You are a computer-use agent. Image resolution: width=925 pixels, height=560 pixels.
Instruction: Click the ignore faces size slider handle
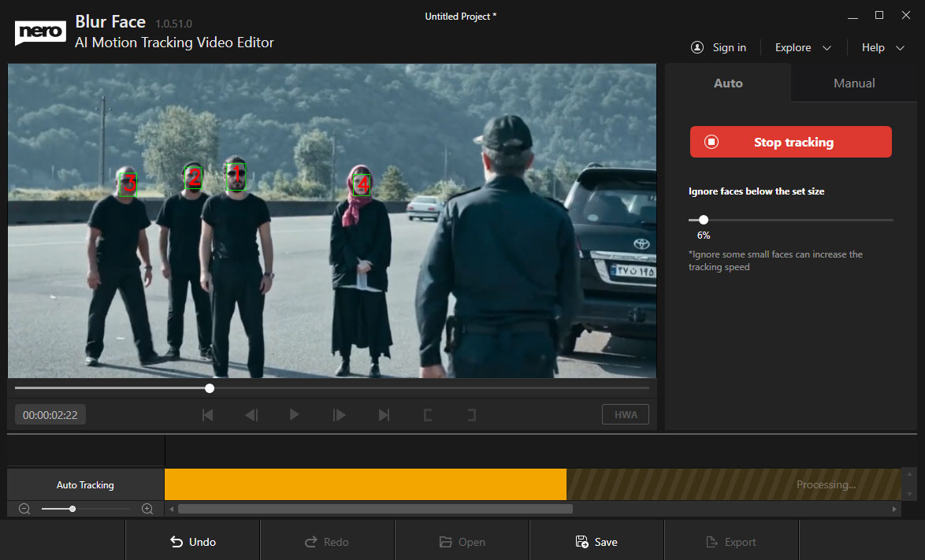[704, 221]
